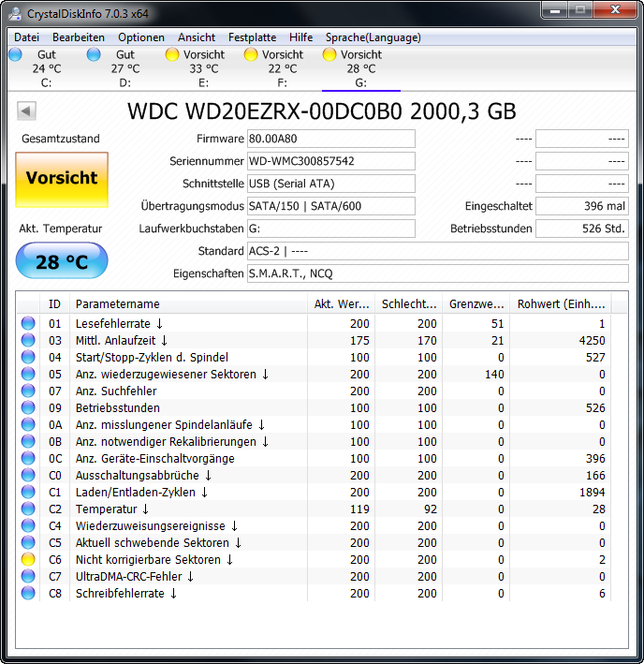Click status icon of UltraDMA-CRC-Fehler row
Image resolution: width=644 pixels, height=664 pixels.
pos(28,576)
